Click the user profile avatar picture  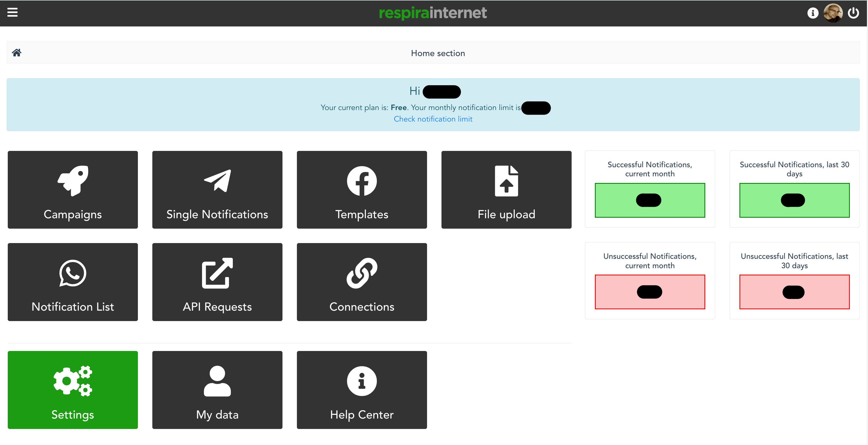833,13
